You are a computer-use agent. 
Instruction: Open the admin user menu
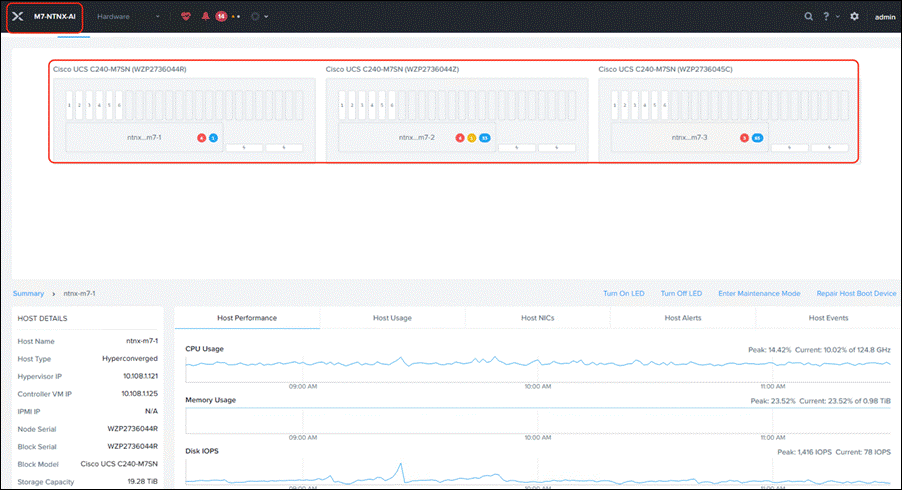click(885, 17)
